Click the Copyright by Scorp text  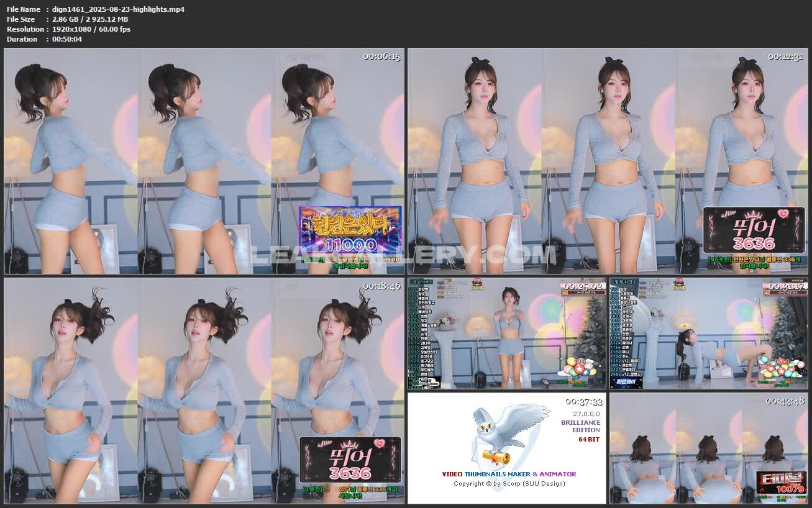[x=509, y=484]
